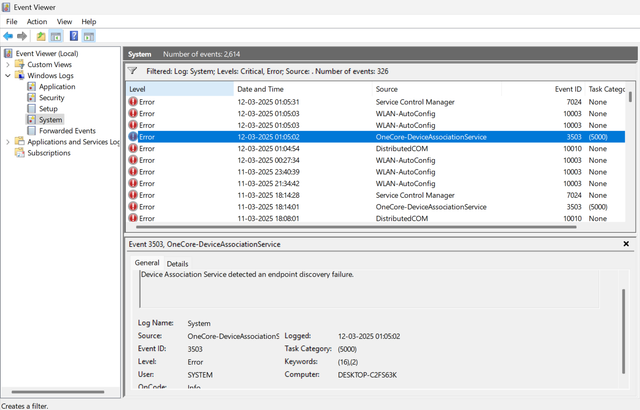
Task: Sort by the Event ID column header
Action: click(x=543, y=89)
